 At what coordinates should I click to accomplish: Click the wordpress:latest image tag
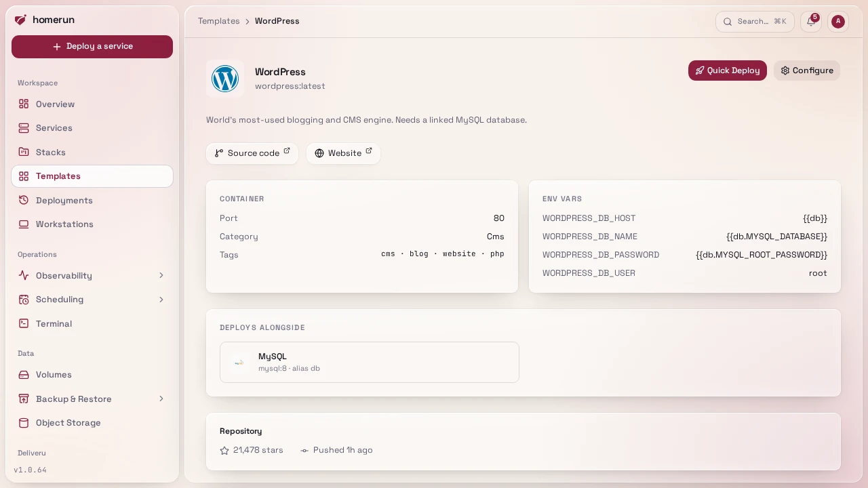pyautogui.click(x=290, y=86)
